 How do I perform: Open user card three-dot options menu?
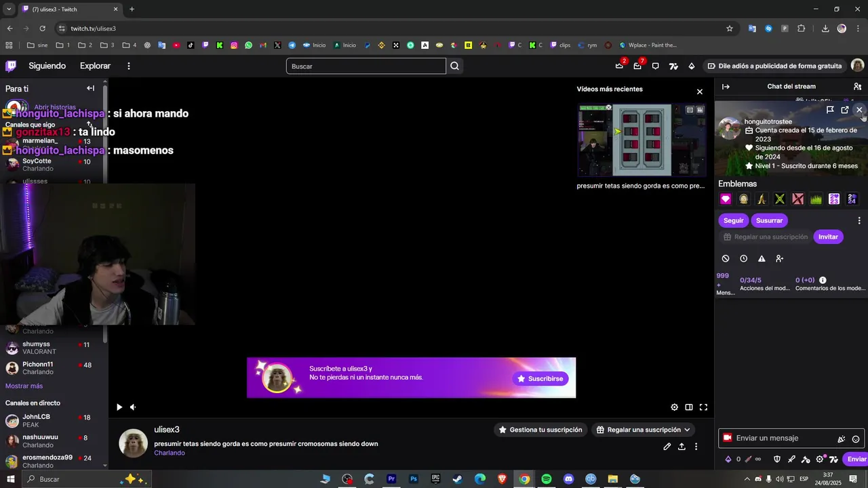coord(859,220)
